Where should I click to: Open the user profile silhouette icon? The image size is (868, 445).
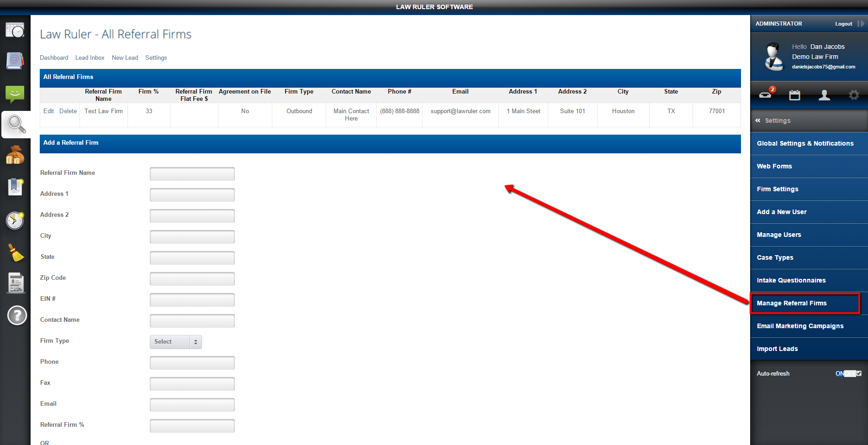click(825, 95)
